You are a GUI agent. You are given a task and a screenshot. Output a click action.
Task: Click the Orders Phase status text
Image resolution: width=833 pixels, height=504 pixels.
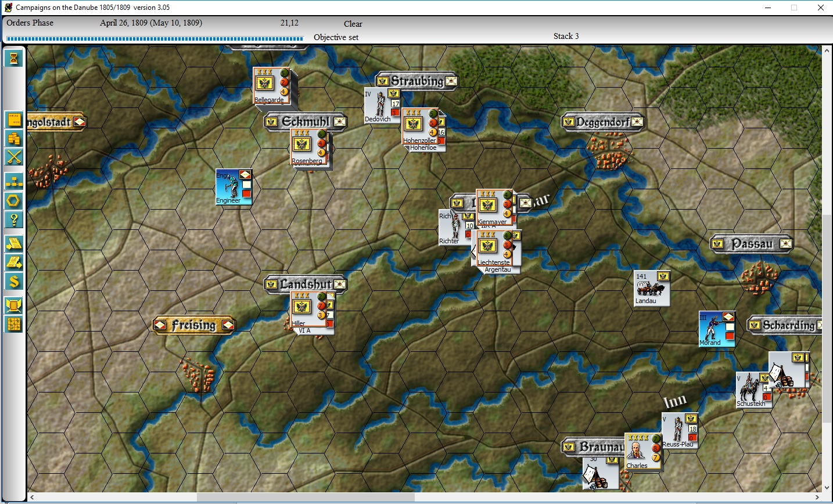[x=30, y=23]
